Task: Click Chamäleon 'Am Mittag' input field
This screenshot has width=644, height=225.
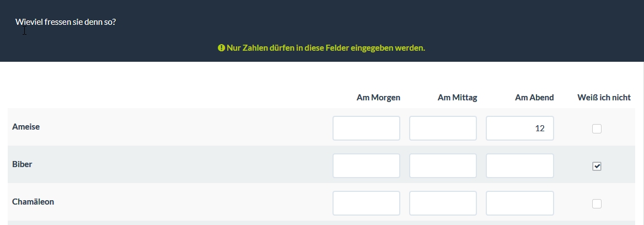Action: [x=443, y=203]
